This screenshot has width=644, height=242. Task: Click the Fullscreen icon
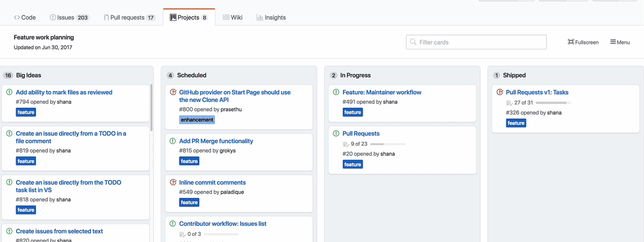[571, 42]
